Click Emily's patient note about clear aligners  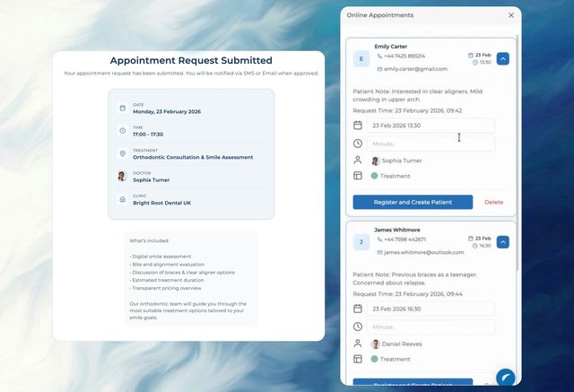417,95
